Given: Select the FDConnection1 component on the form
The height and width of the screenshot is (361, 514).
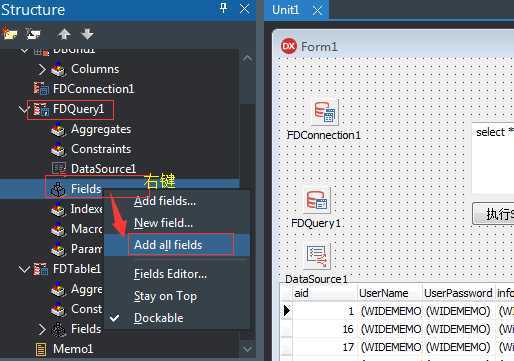Looking at the screenshot, I should tap(325, 112).
